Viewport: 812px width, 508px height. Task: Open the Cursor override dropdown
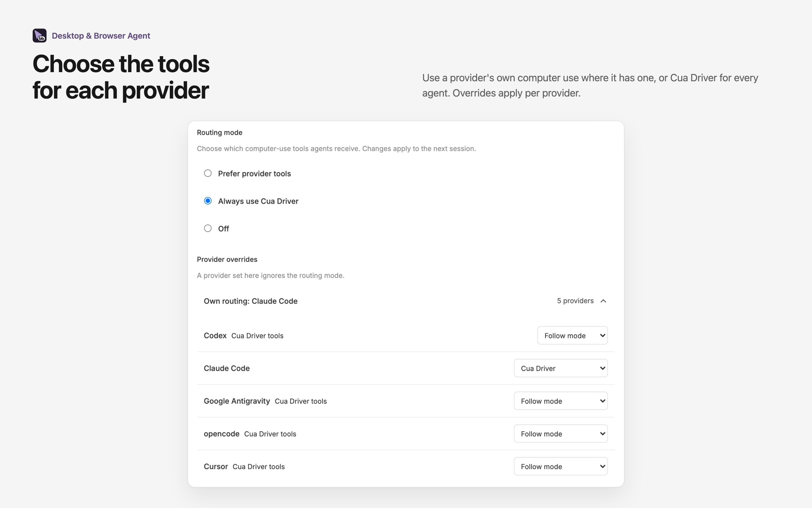[x=561, y=466]
